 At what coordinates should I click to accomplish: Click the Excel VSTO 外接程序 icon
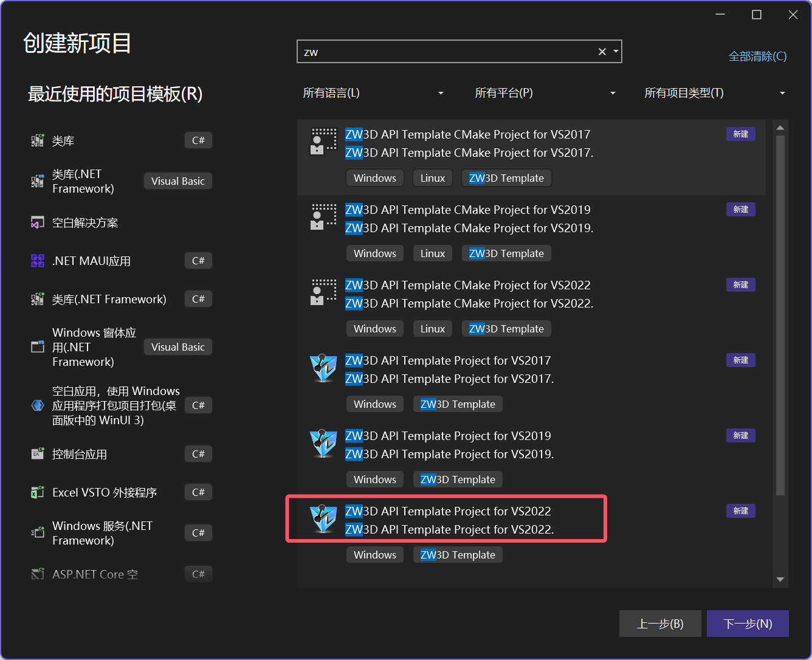(38, 492)
